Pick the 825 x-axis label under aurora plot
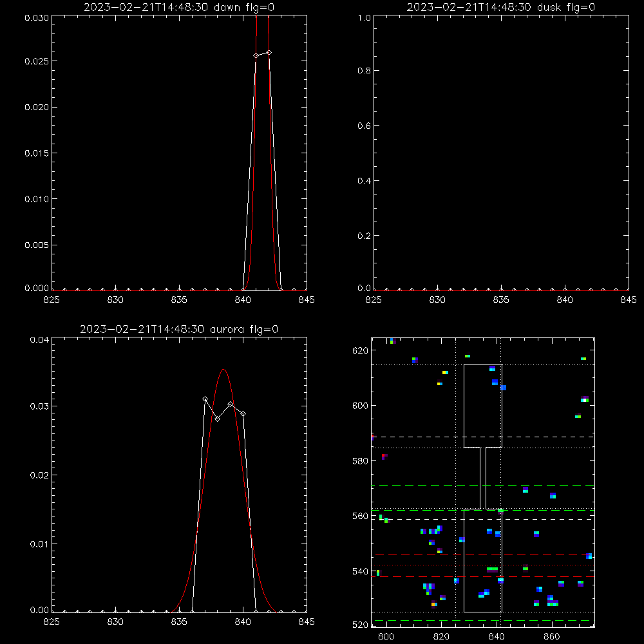Image resolution: width=644 pixels, height=644 pixels. pos(52,622)
